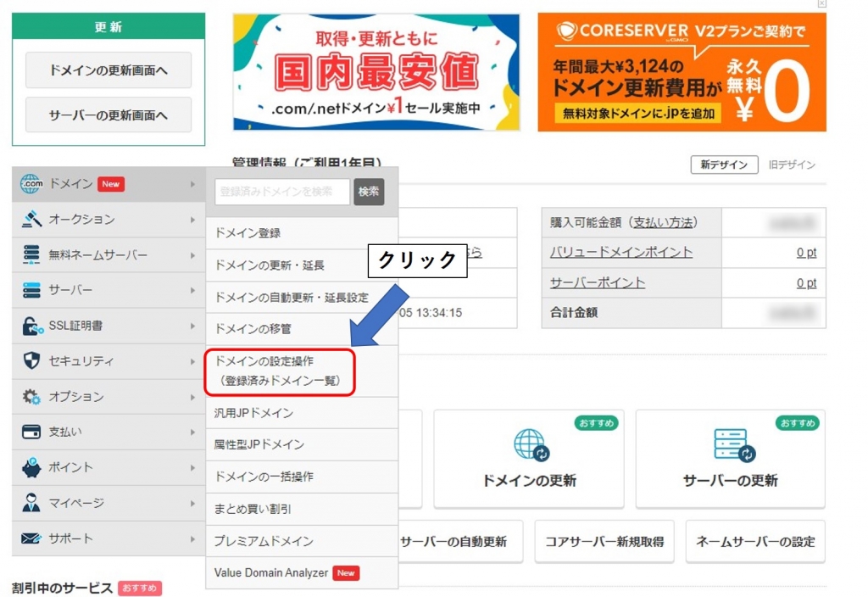Expand the SSL証明書 submenu arrow
Viewport: 868px width, 597px height.
click(x=192, y=326)
